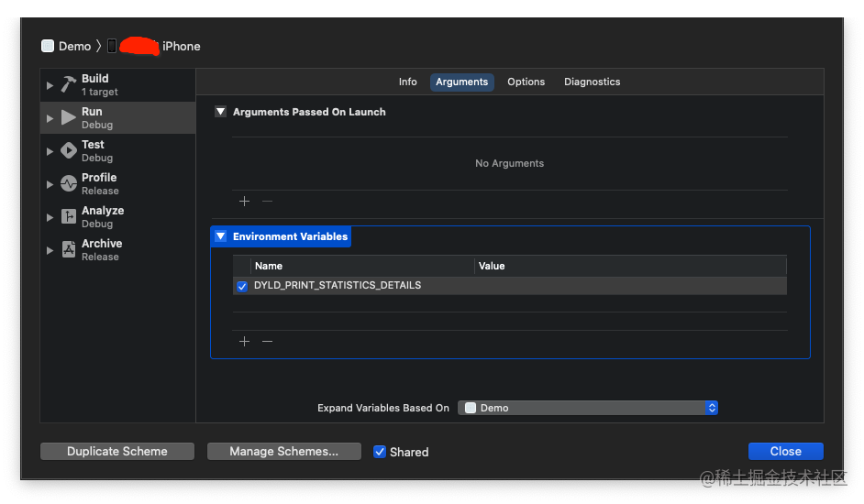The height and width of the screenshot is (504, 864).
Task: Go to the Diagnostics tab
Action: 592,82
